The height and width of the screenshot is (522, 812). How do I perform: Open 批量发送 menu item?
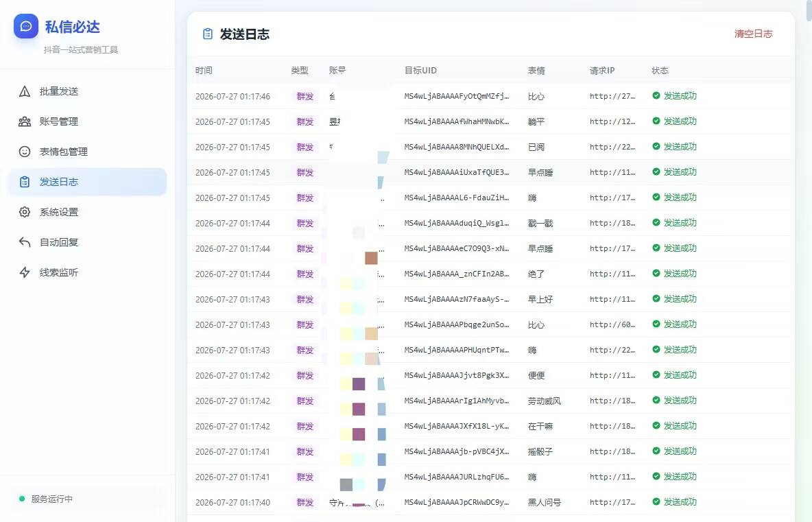click(88, 92)
